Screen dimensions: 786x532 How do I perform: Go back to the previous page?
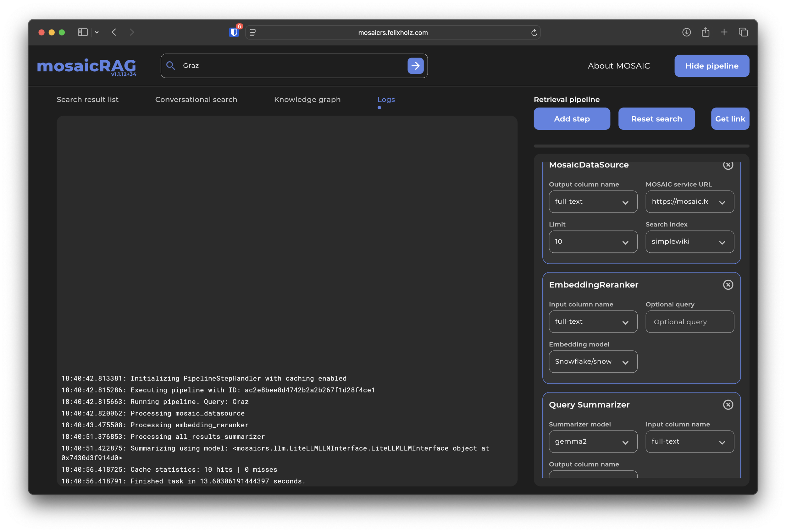click(x=114, y=32)
